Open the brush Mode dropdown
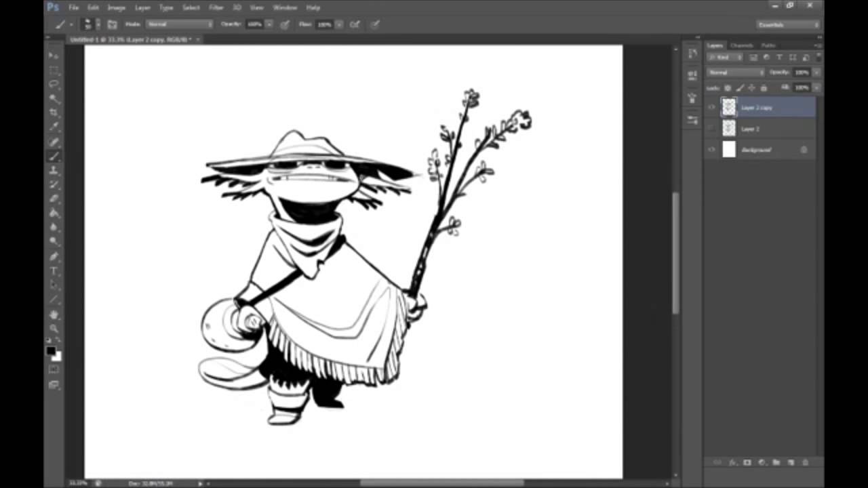The width and height of the screenshot is (868, 488). pyautogui.click(x=180, y=24)
